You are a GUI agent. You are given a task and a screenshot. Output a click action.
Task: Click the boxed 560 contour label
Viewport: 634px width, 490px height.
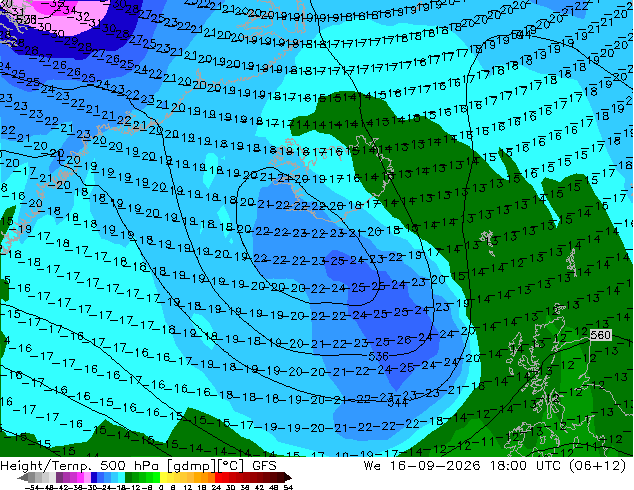pyautogui.click(x=600, y=335)
